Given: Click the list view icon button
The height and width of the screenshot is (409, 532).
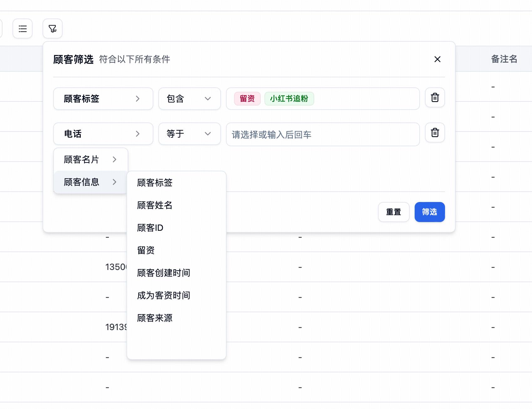Looking at the screenshot, I should coord(23,29).
